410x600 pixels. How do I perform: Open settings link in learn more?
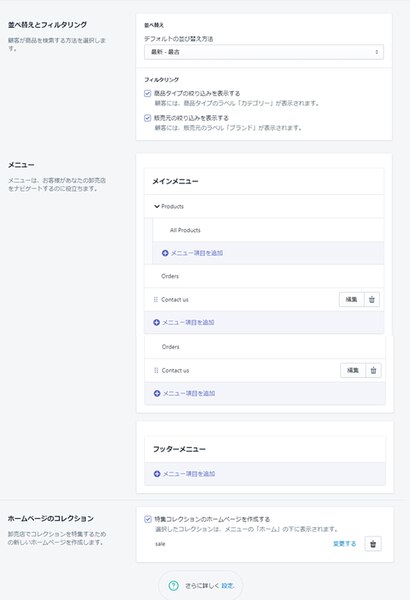227,586
